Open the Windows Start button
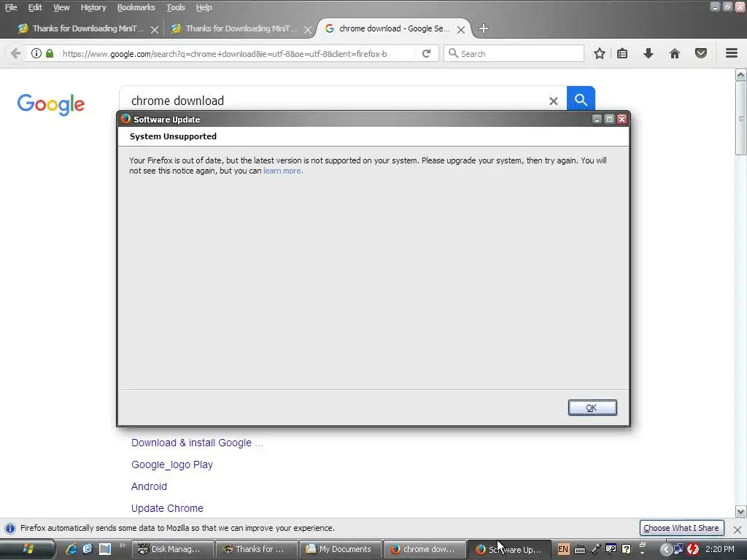Viewport: 747px width, 560px height. pos(28,549)
